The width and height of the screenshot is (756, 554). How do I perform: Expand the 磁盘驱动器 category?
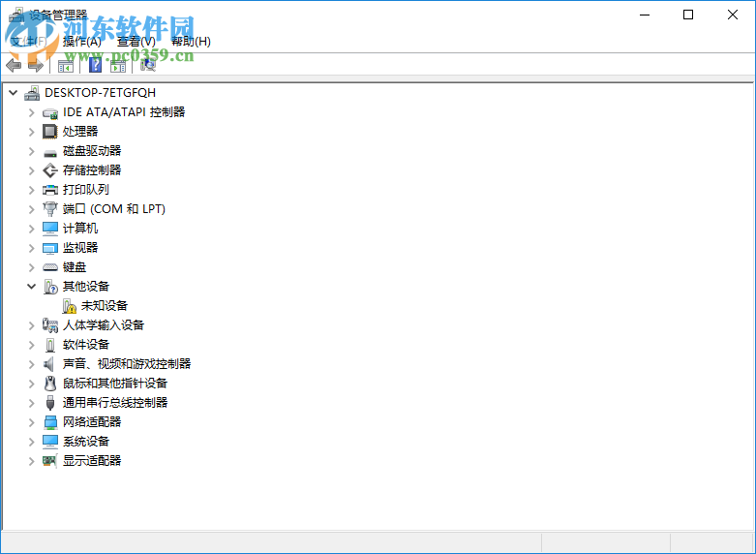click(x=32, y=151)
